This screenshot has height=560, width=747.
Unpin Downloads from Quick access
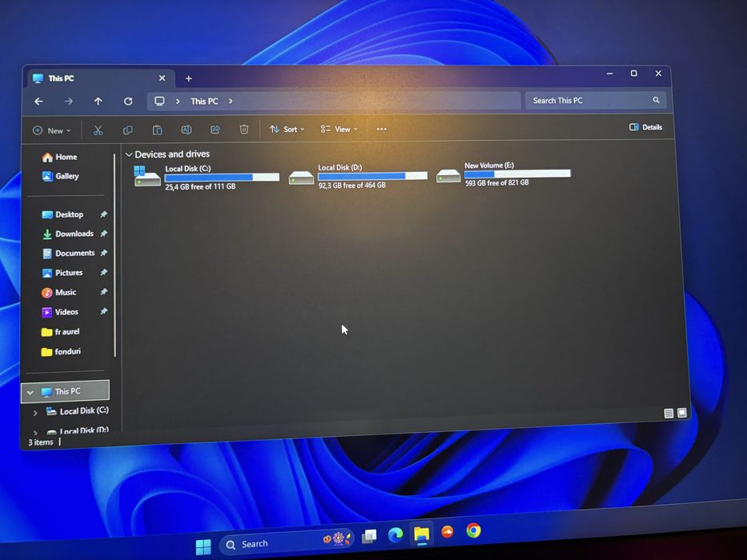(103, 234)
